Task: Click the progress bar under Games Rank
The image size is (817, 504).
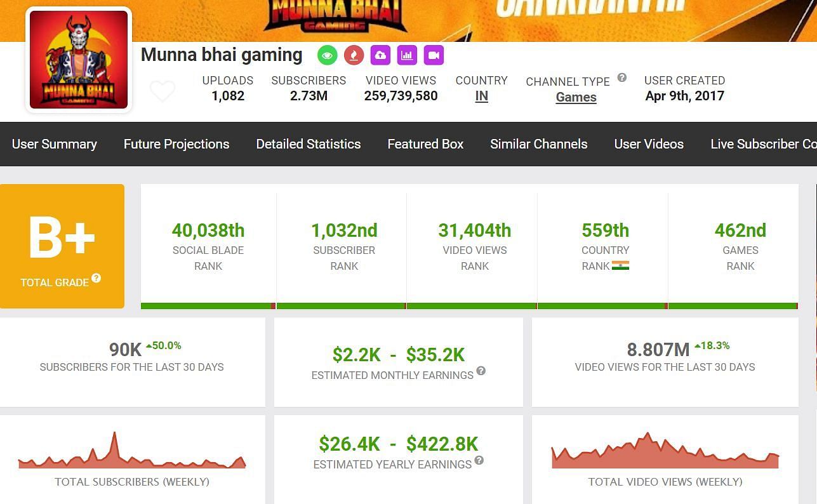Action: tap(733, 306)
